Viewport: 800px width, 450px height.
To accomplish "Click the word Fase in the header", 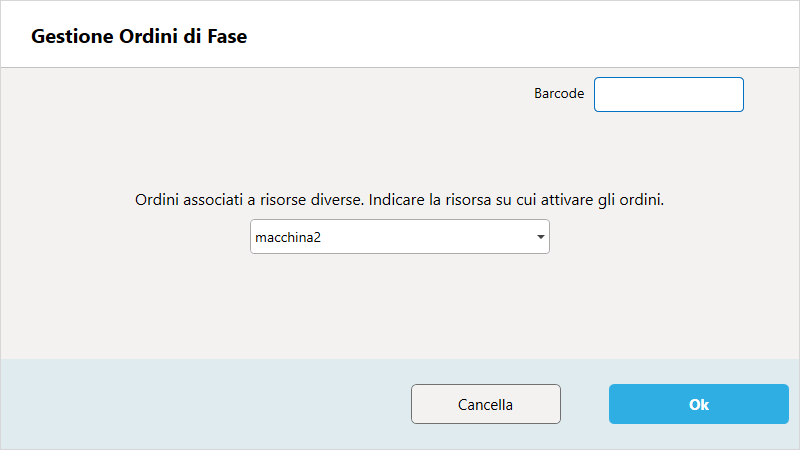I will pos(227,36).
